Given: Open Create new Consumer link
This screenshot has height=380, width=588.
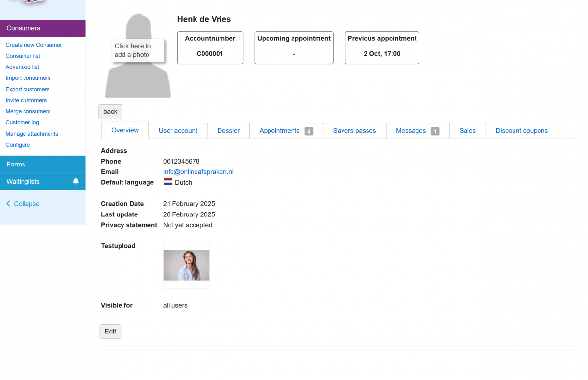Looking at the screenshot, I should (x=34, y=45).
